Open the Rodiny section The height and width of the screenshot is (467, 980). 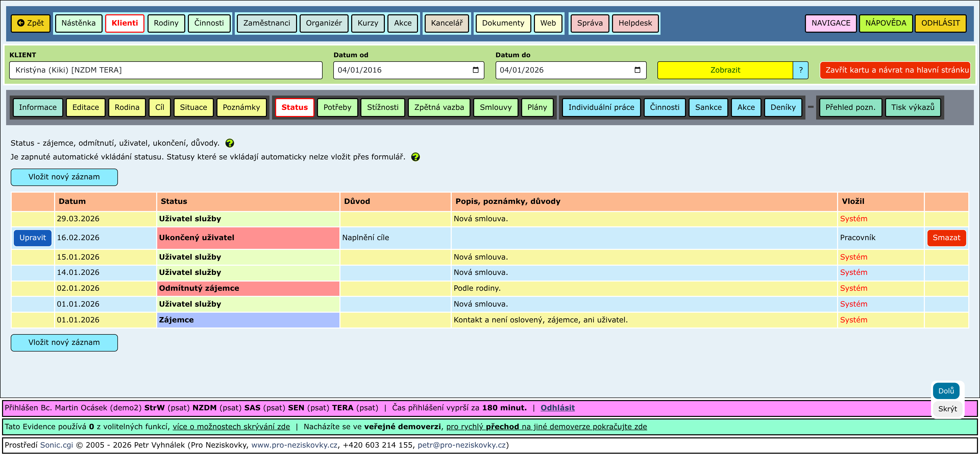166,23
